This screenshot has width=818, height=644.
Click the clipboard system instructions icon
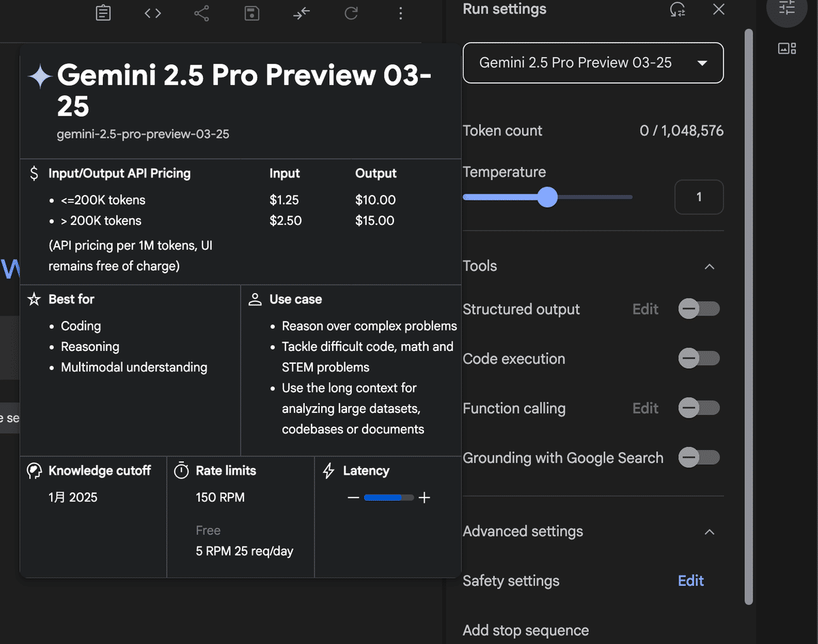click(103, 13)
